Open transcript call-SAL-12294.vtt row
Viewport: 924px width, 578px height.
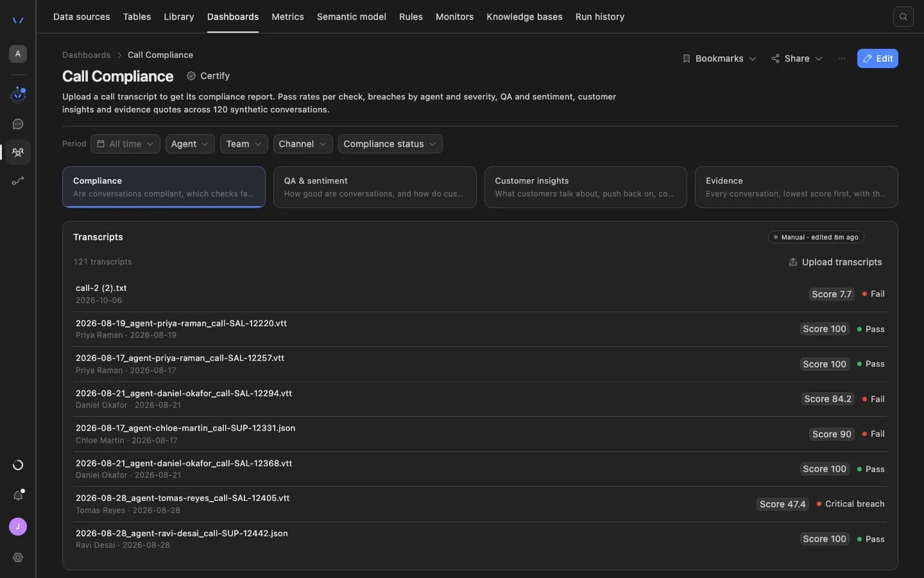click(480, 399)
